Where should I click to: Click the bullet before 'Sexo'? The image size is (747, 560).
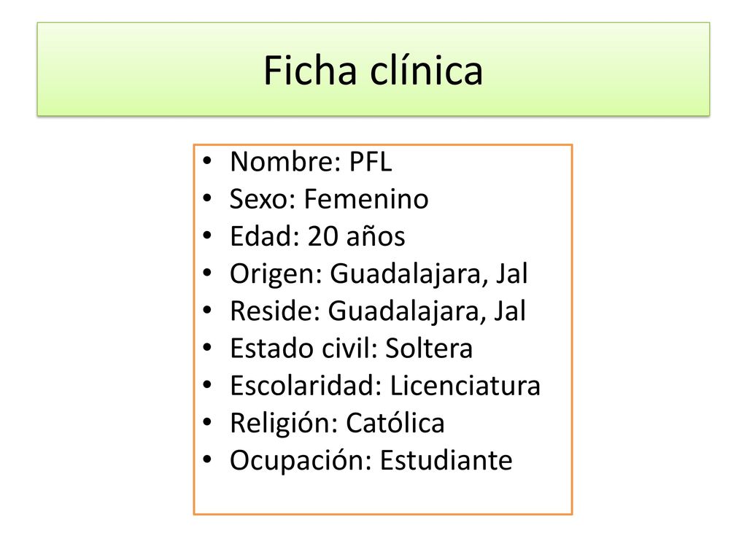(x=206, y=198)
